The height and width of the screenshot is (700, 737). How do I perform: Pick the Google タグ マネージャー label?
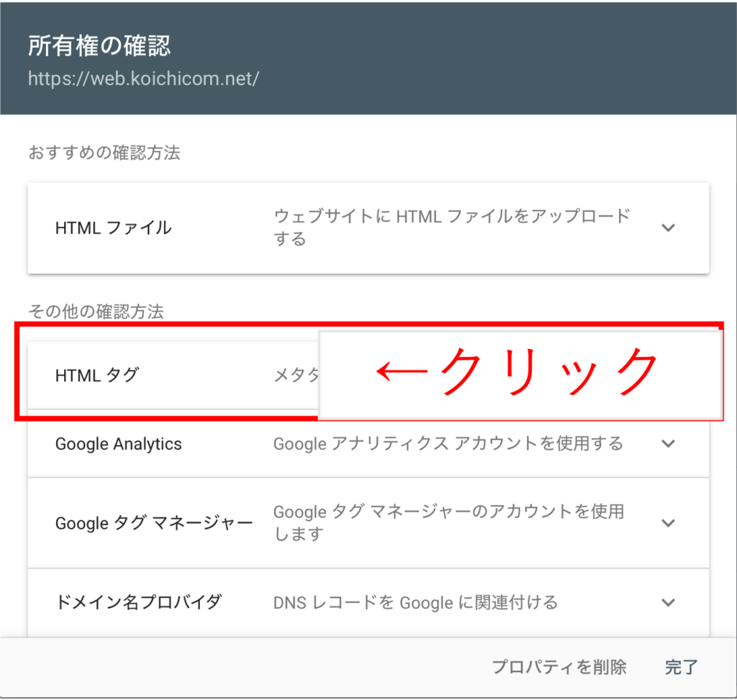coord(154,523)
